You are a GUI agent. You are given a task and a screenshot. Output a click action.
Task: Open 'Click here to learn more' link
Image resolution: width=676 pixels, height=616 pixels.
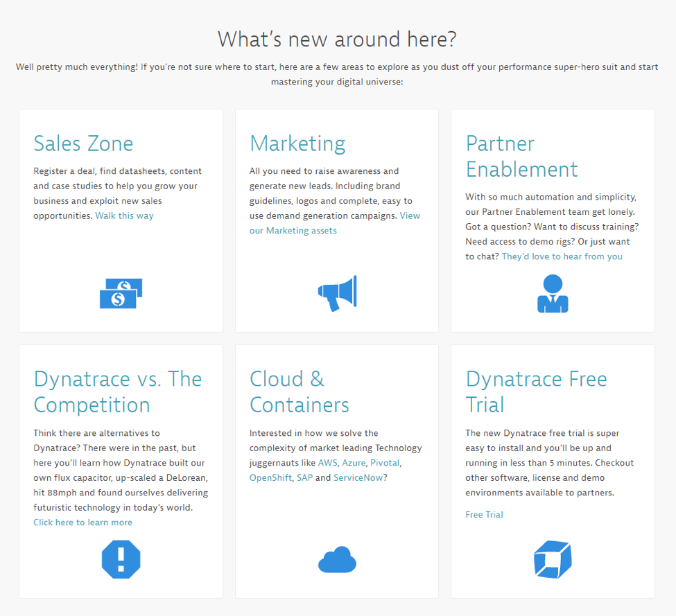click(83, 522)
